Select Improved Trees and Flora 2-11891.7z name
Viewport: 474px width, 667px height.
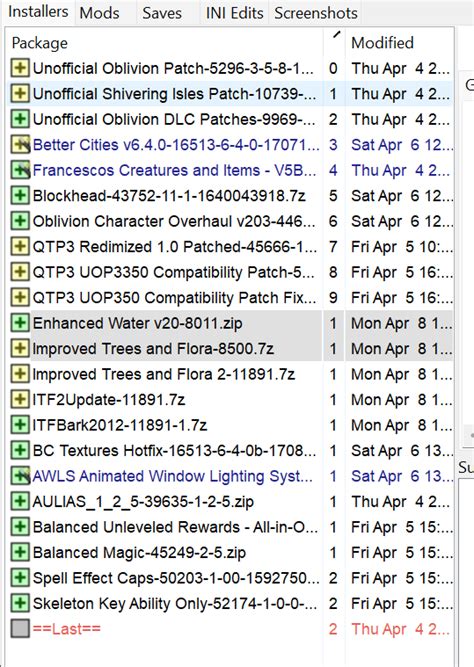point(164,374)
